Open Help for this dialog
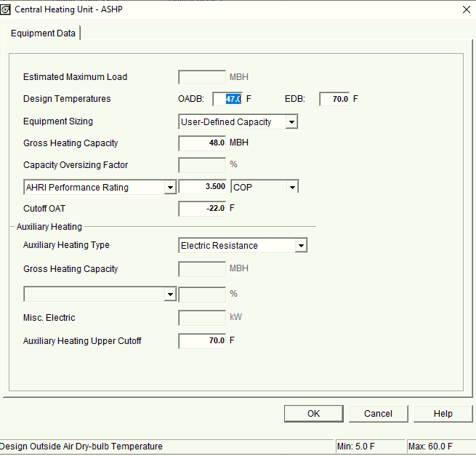This screenshot has height=456, width=476. click(443, 414)
